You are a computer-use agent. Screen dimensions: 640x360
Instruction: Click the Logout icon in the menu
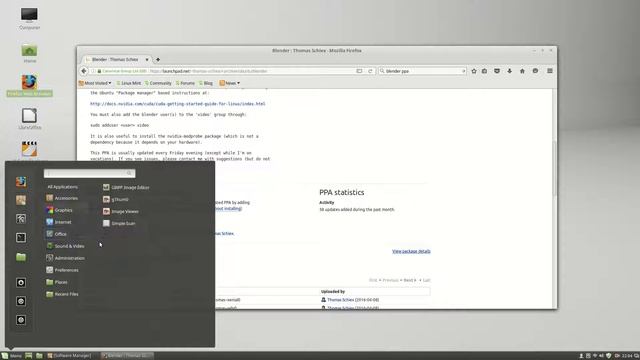(21, 301)
